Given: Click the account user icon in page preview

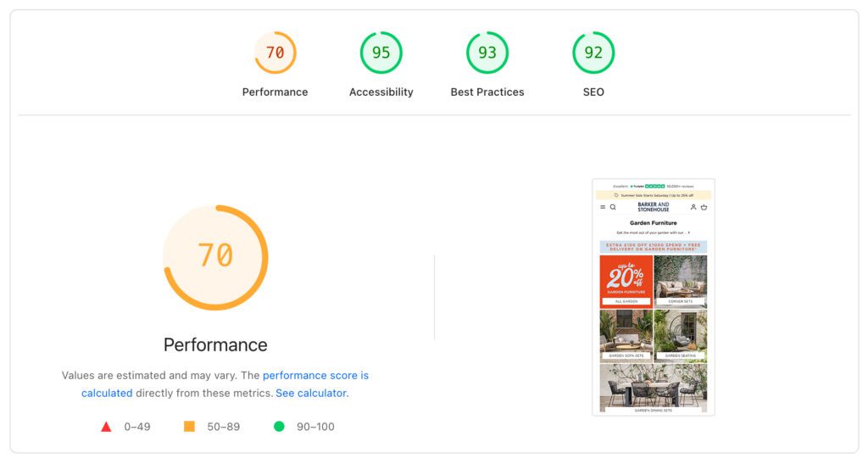Looking at the screenshot, I should pyautogui.click(x=693, y=207).
